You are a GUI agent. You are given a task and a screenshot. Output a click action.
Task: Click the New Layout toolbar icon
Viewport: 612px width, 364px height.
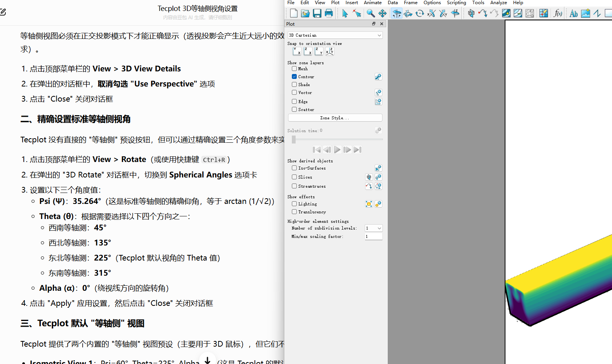click(294, 14)
